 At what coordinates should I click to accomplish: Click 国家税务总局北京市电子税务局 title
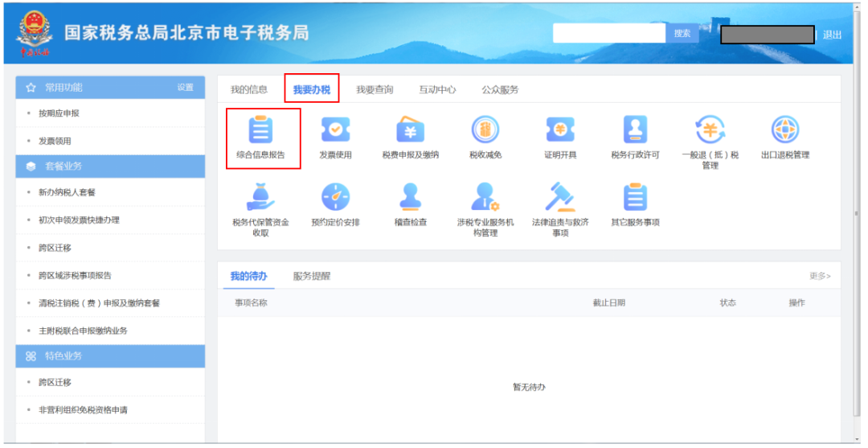pyautogui.click(x=186, y=33)
